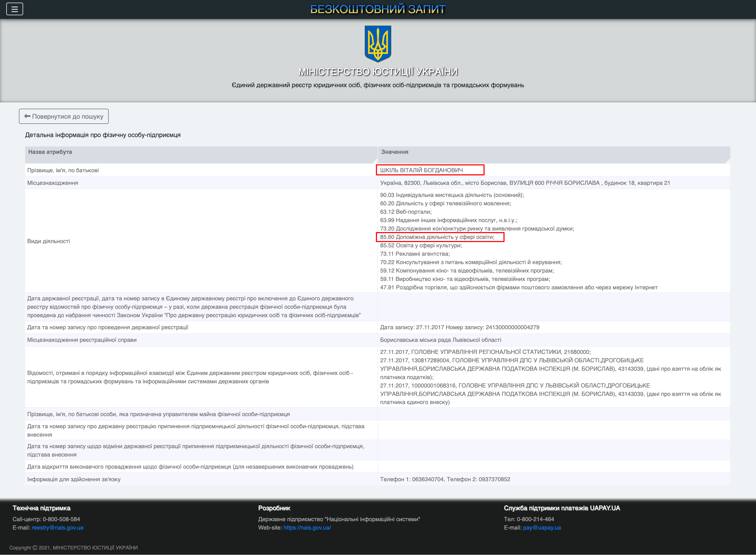
Task: Click the 'МІНІСТЕРСТВО ЮСТИЦІЇ УКРАЇНИ' heading
Action: click(378, 72)
